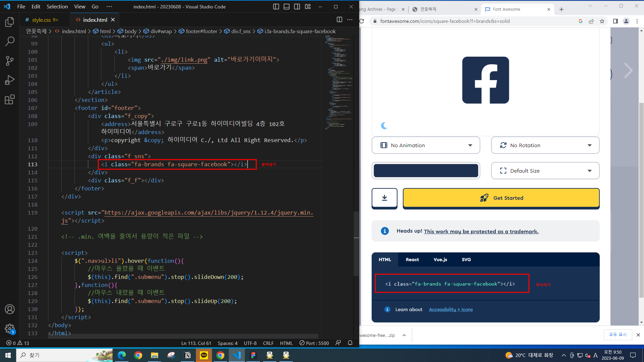This screenshot has width=644, height=362.
Task: Click the dark blue color swatch
Action: pos(426,171)
